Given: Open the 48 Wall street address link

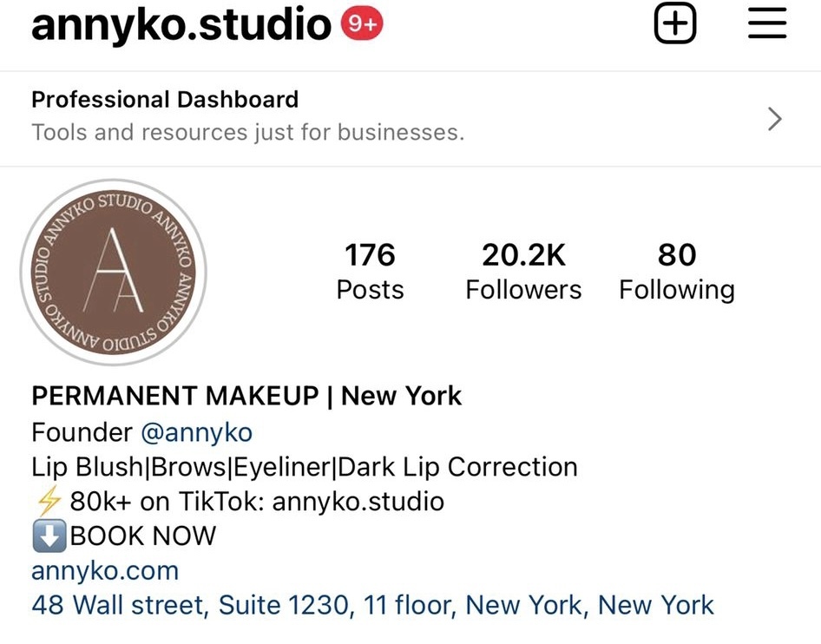Looking at the screenshot, I should coord(372,605).
